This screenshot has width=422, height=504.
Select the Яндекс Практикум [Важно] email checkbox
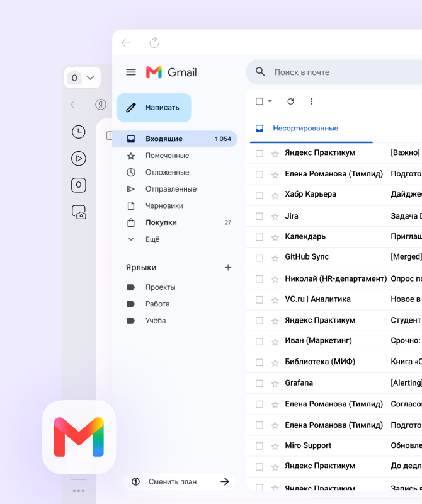259,154
